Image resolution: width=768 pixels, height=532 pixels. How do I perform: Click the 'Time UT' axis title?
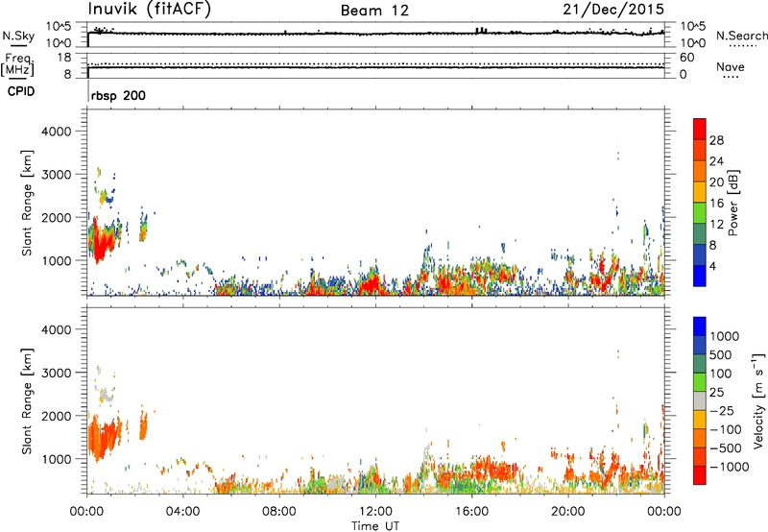point(375,526)
